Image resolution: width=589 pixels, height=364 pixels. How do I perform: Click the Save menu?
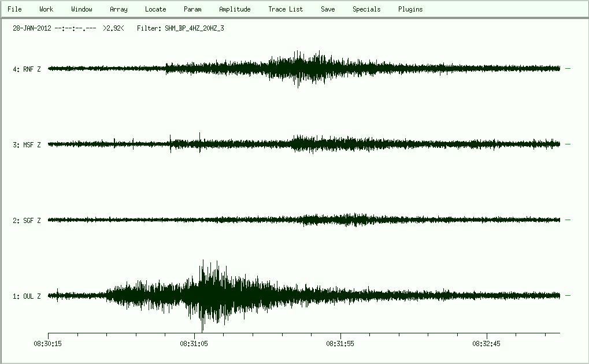328,9
